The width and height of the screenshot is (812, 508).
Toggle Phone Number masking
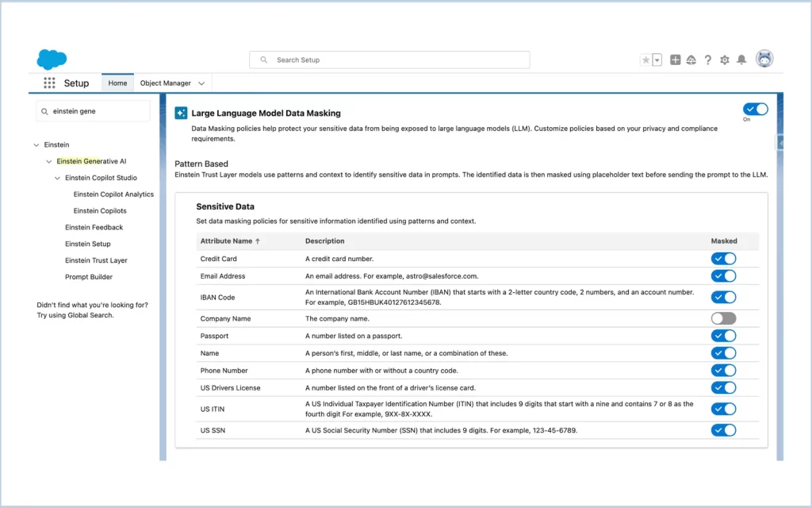click(x=723, y=370)
